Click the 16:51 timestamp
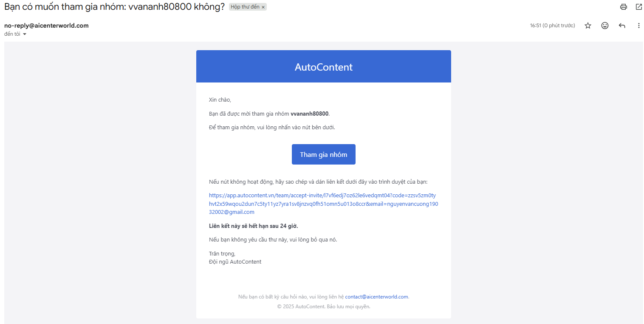 click(552, 26)
